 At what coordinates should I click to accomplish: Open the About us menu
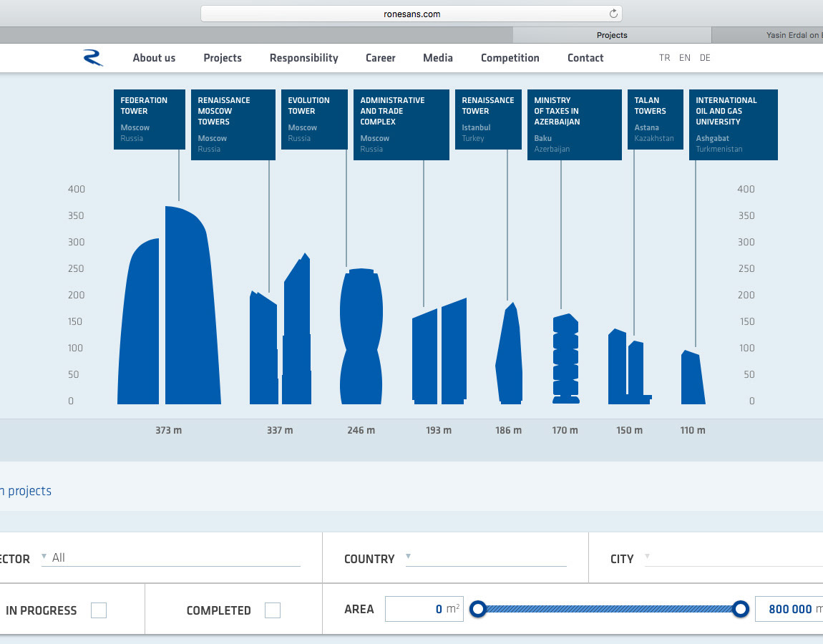coord(154,58)
